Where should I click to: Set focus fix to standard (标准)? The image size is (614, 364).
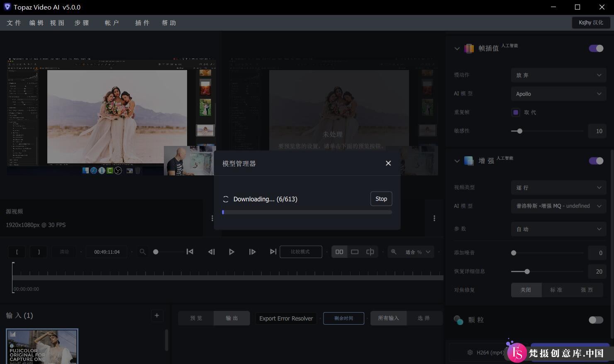[556, 290]
